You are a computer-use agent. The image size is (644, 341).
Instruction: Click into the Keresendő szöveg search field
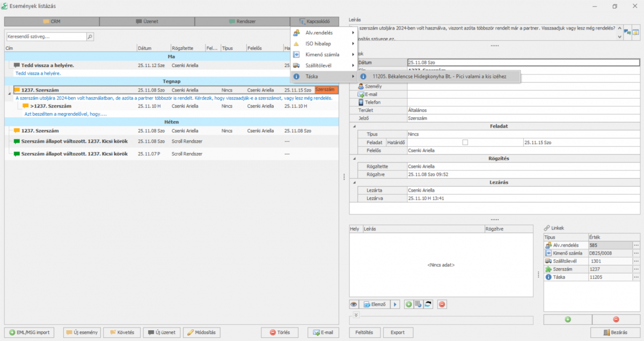click(x=46, y=37)
